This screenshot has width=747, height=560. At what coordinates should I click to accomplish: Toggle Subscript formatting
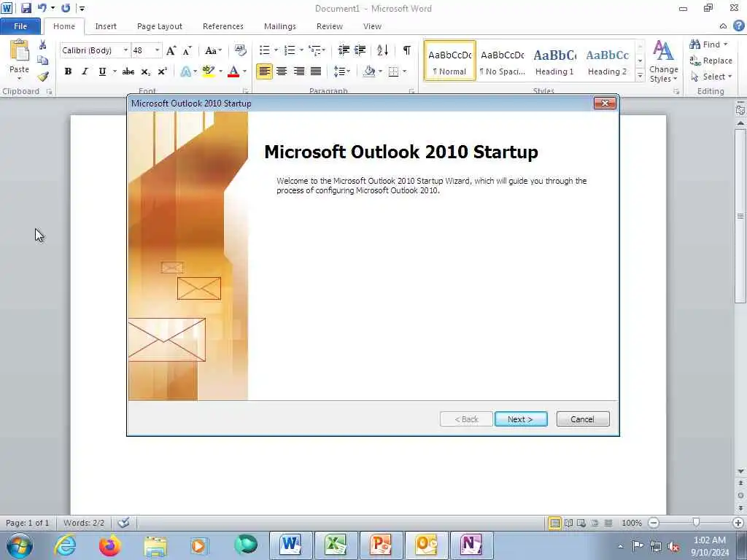(145, 71)
